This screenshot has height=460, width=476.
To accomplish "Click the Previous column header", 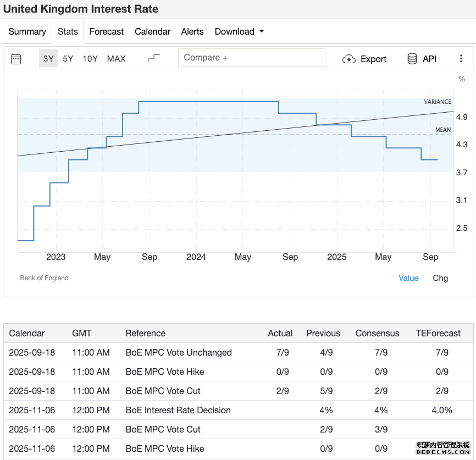I will (323, 334).
